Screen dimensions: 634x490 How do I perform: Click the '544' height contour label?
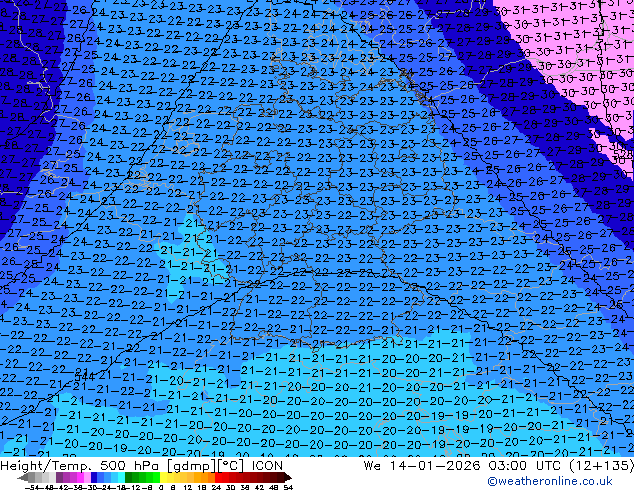[x=85, y=377]
